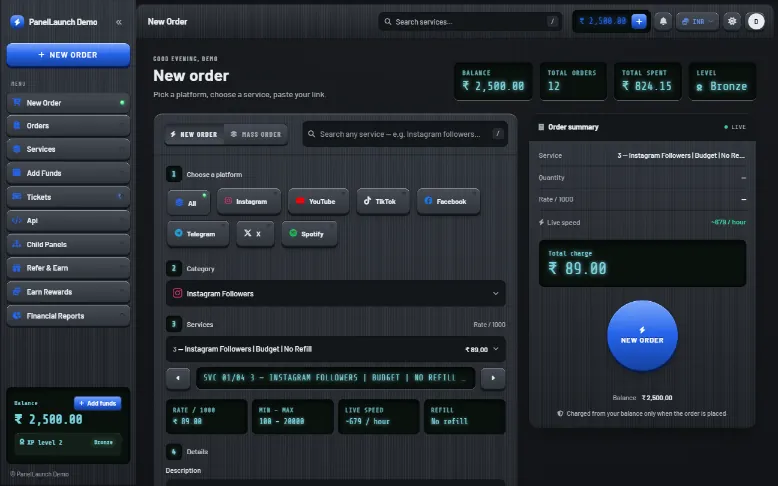The image size is (778, 486).
Task: Go to previous service arrow
Action: click(178, 378)
